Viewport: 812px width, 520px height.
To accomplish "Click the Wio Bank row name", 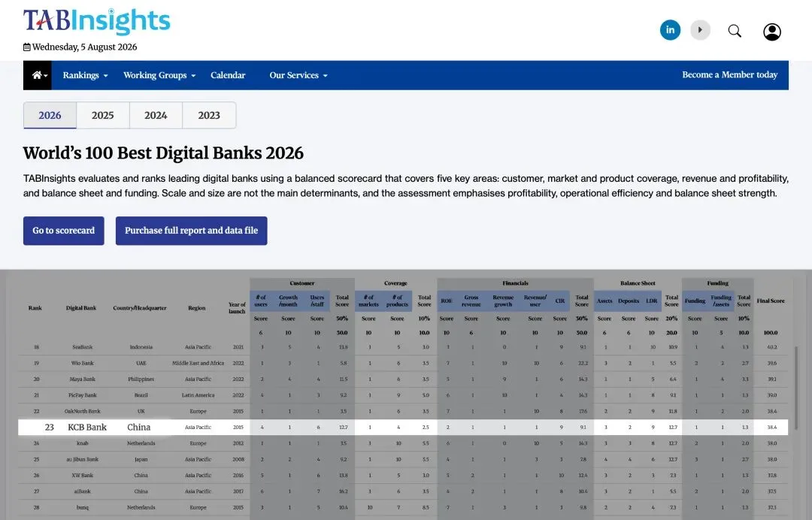I will pos(83,363).
